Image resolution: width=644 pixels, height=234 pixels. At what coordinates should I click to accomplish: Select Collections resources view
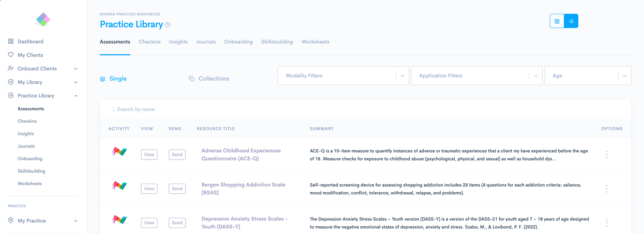coord(209,79)
